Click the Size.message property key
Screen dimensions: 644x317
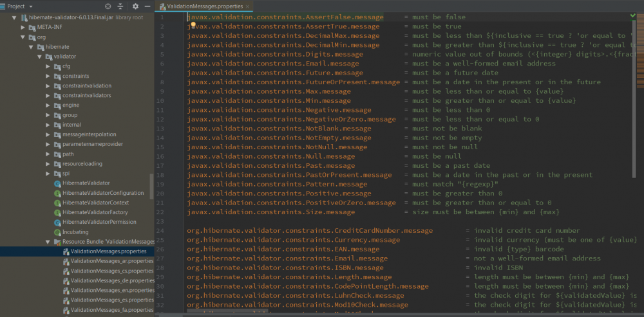pyautogui.click(x=270, y=212)
